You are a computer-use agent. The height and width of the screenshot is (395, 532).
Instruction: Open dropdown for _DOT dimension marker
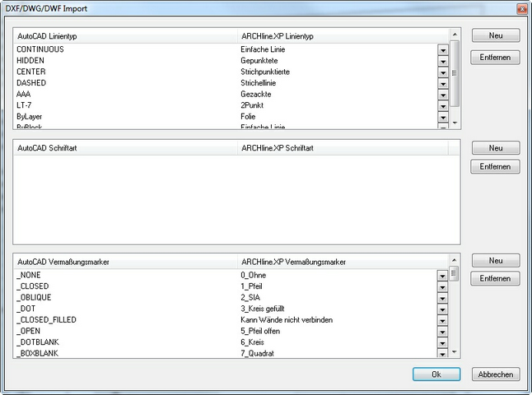(442, 309)
